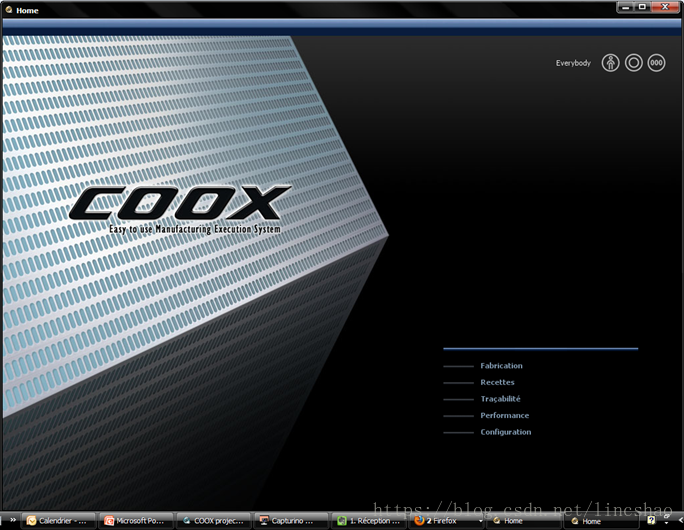Open the Fabrication module
The width and height of the screenshot is (684, 530).
click(x=501, y=366)
